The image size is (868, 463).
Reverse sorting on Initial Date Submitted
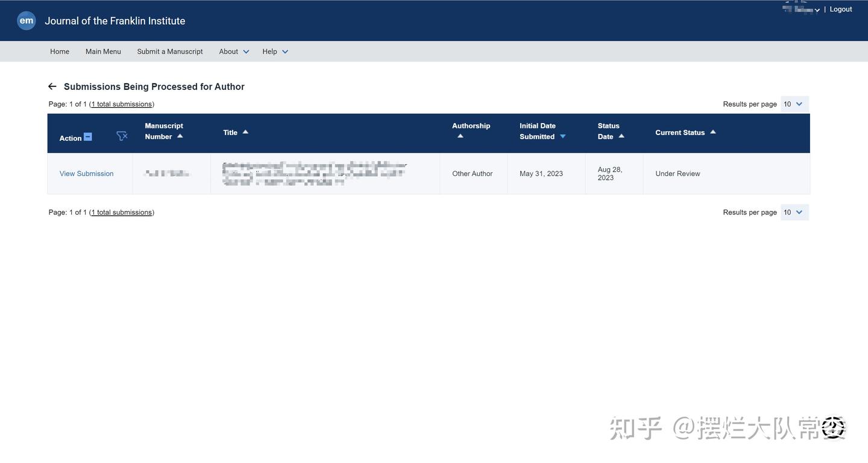[562, 136]
